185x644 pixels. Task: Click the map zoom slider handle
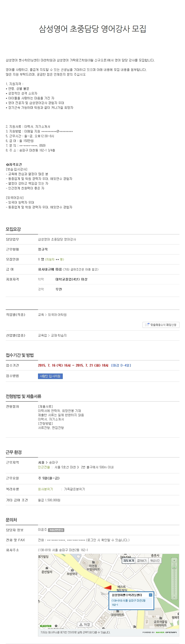[x=174, y=567]
